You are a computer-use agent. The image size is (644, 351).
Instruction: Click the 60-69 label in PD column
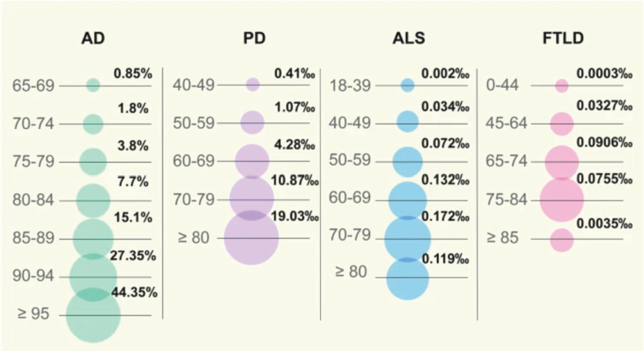tap(193, 161)
